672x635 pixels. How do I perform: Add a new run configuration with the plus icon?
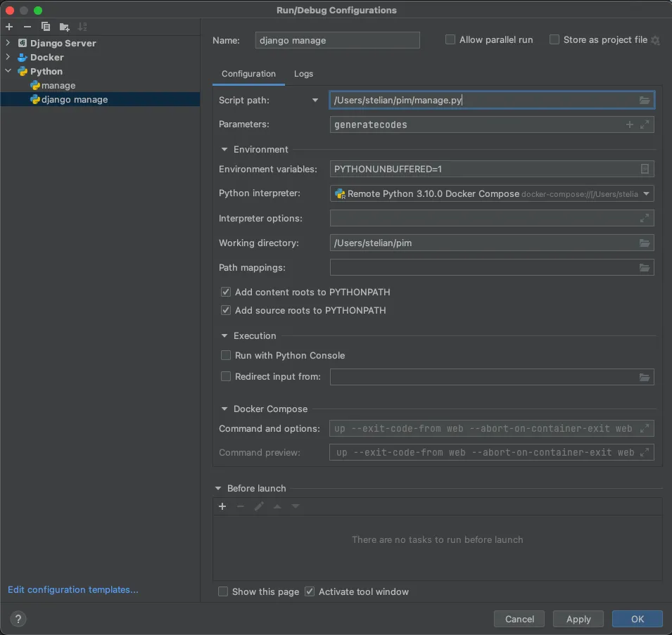coord(9,27)
